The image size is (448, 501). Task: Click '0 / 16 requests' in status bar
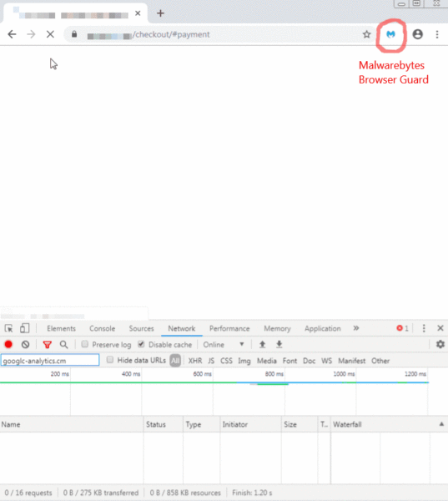28,493
